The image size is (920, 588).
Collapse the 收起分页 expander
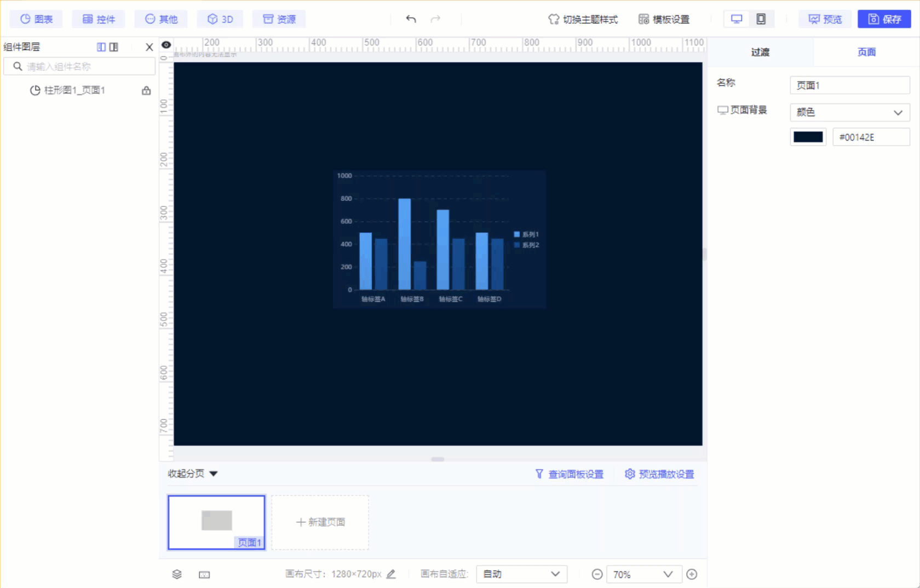tap(193, 474)
